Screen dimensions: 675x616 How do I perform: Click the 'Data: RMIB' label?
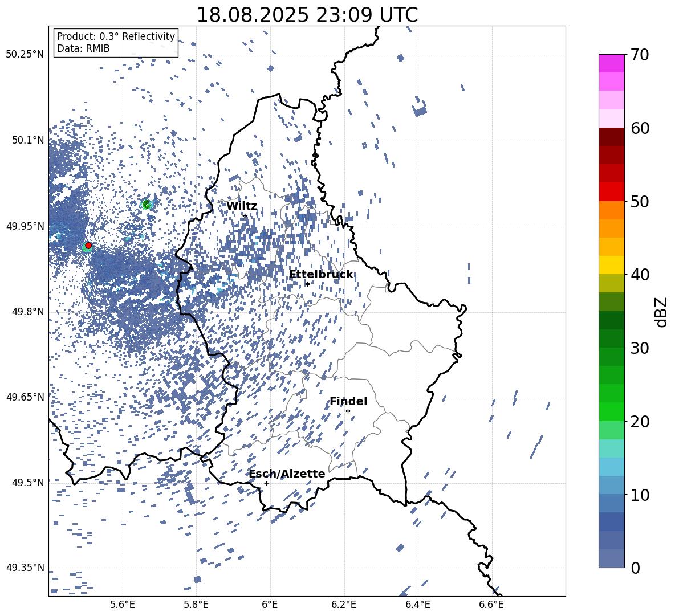pos(83,48)
